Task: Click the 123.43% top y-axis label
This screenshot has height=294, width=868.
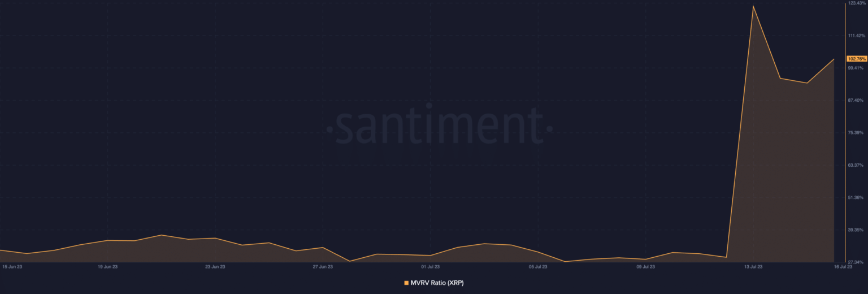Action: tap(856, 3)
